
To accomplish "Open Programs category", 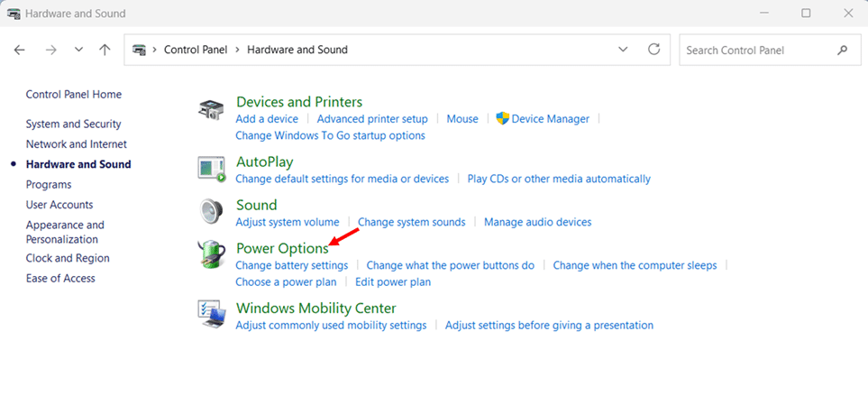I will [49, 184].
